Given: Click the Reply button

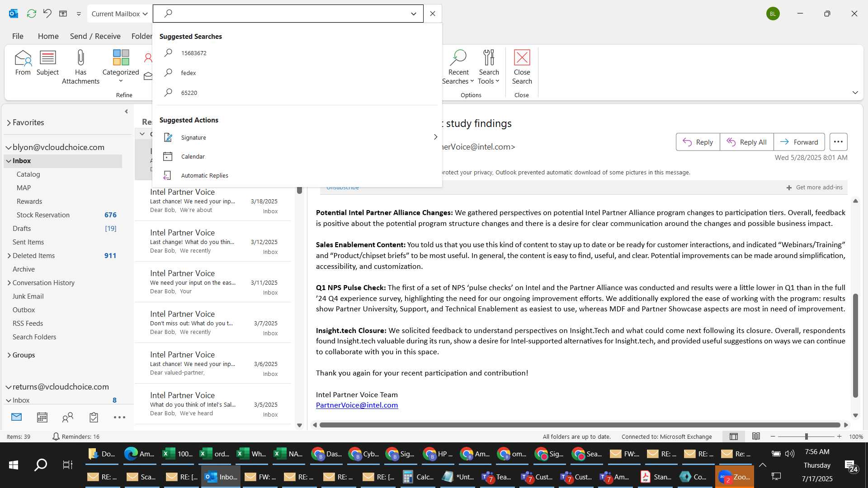Looking at the screenshot, I should pos(698,142).
